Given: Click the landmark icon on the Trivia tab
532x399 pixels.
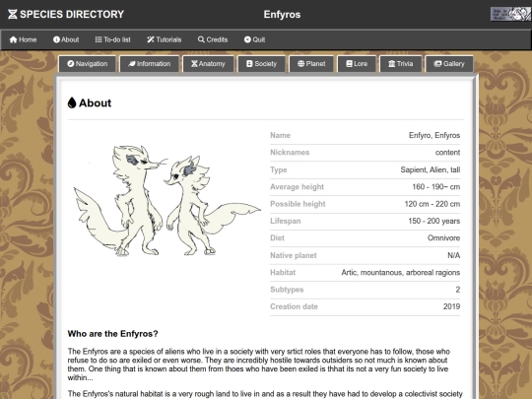Looking at the screenshot, I should 392,64.
